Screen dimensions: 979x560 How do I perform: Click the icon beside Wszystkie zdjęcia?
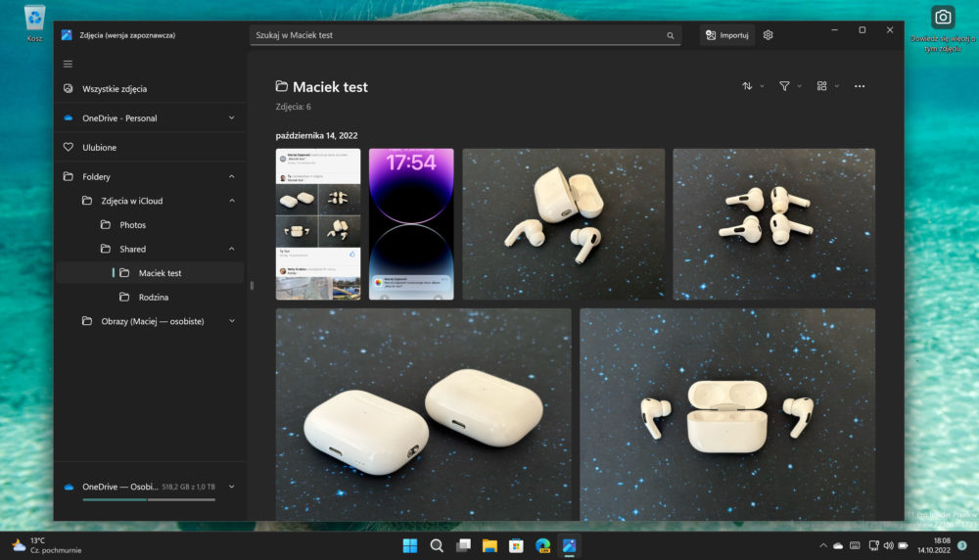tap(69, 89)
